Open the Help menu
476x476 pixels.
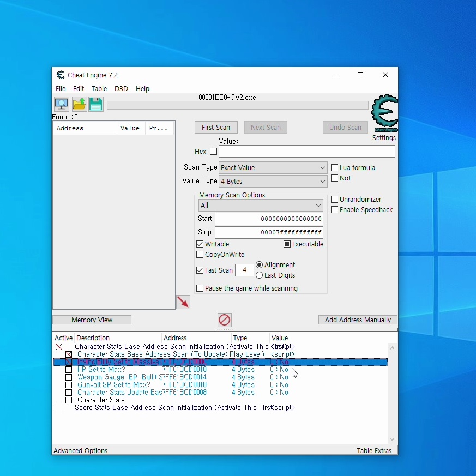click(142, 89)
